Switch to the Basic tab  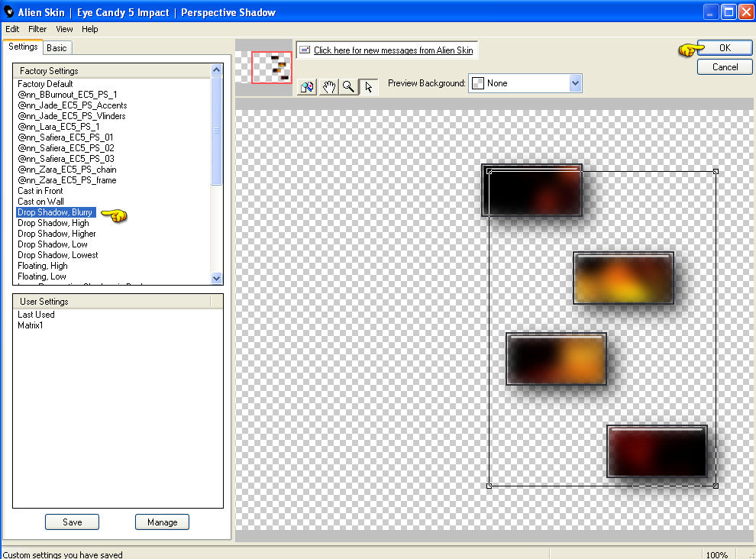click(x=57, y=48)
